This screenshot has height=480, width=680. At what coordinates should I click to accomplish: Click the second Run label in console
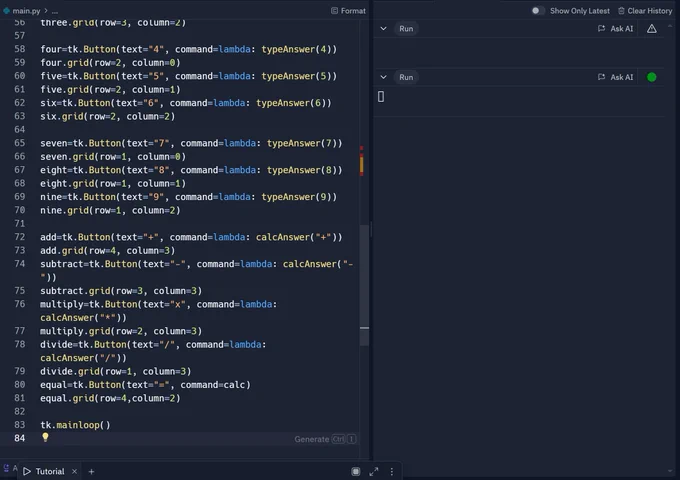[x=406, y=77]
